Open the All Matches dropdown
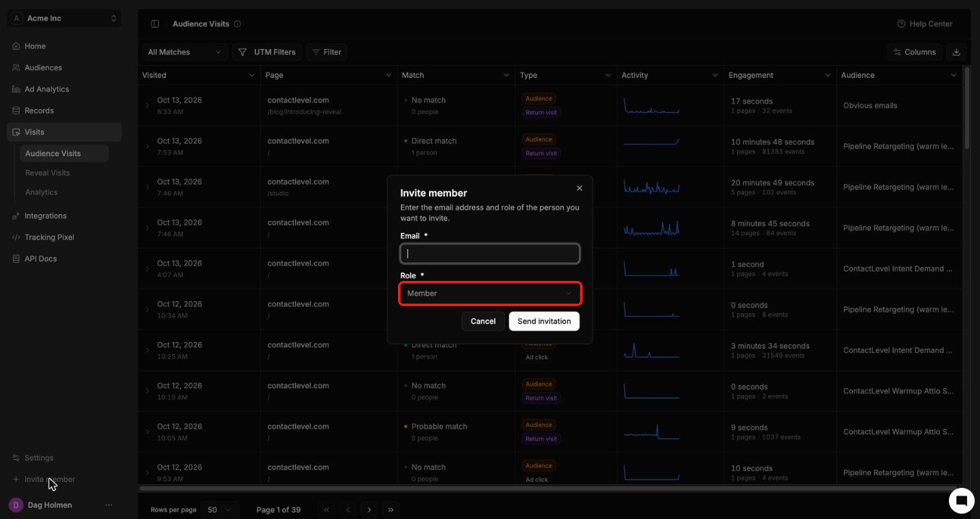The height and width of the screenshot is (519, 980). coord(185,52)
